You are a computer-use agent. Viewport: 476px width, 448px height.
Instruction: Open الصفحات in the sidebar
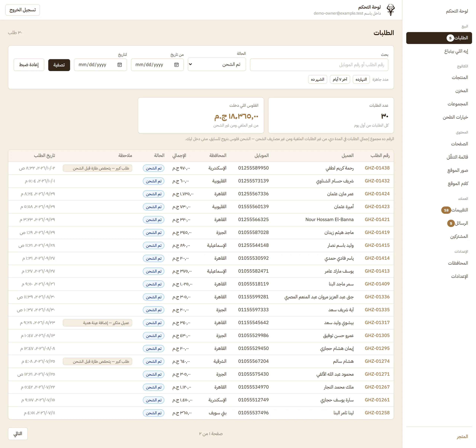pyautogui.click(x=439, y=144)
